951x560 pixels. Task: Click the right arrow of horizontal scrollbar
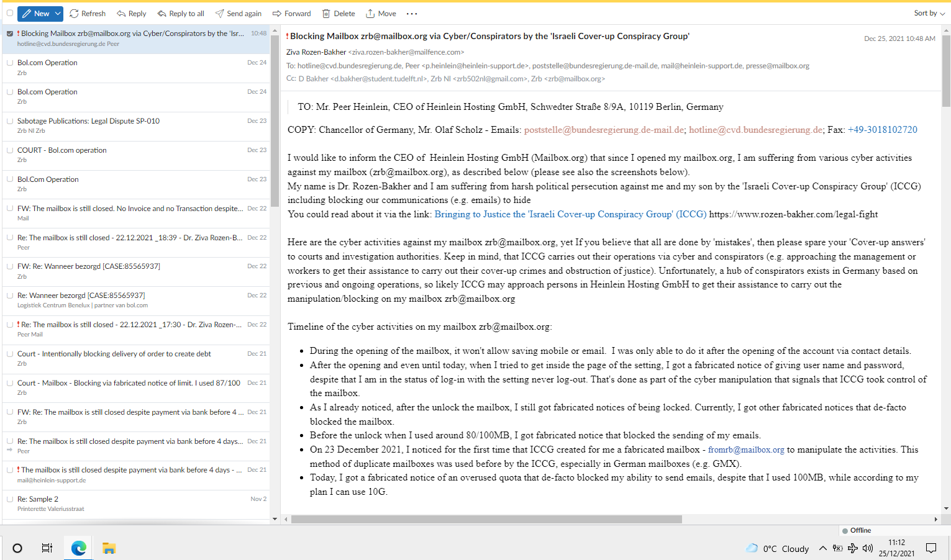click(x=936, y=519)
